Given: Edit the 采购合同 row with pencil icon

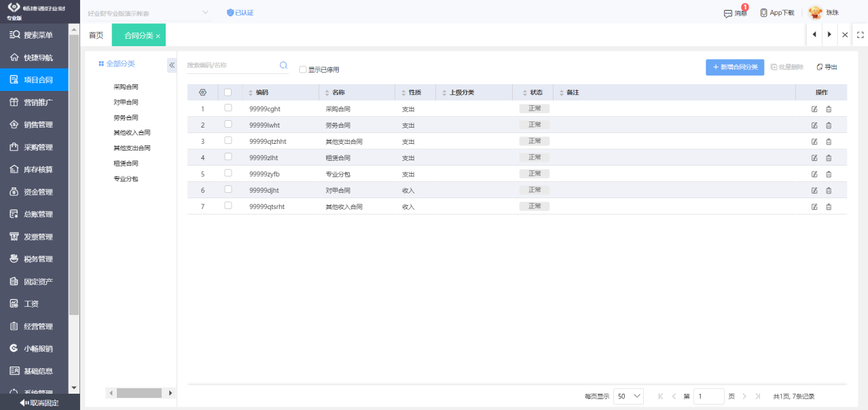Looking at the screenshot, I should pos(814,109).
